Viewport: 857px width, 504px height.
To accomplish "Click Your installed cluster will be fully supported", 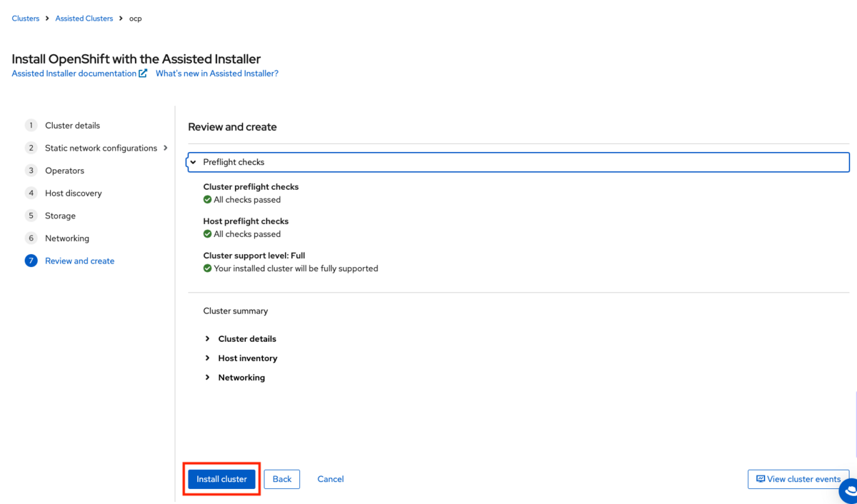I will (x=296, y=268).
